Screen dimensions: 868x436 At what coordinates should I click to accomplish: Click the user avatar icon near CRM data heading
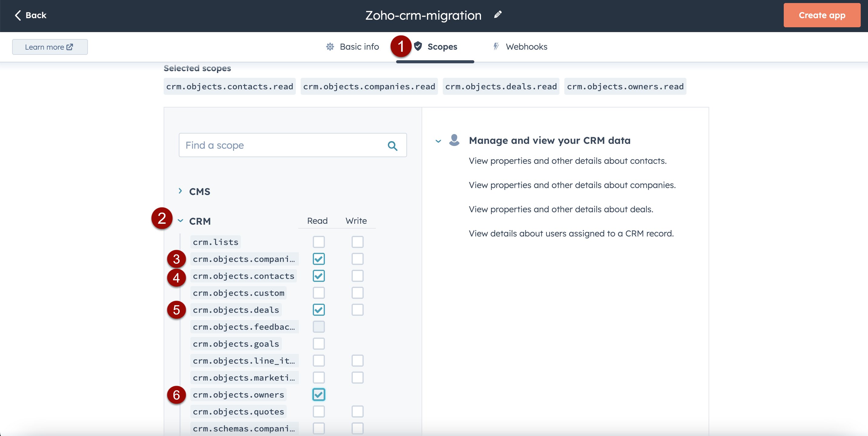pyautogui.click(x=454, y=140)
